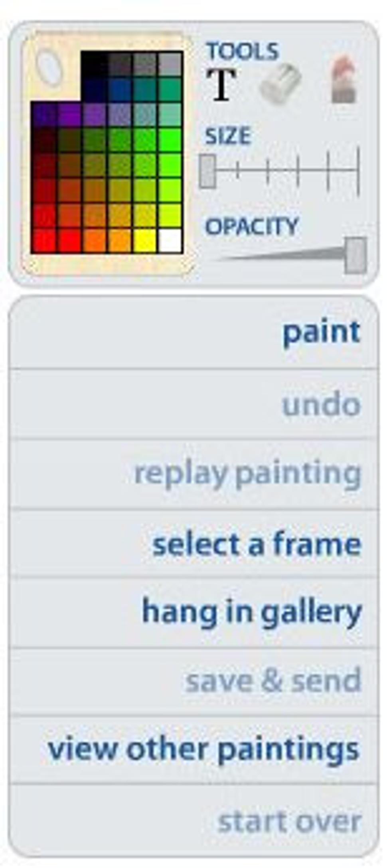Click the palette thumb hole oval

click(x=49, y=67)
